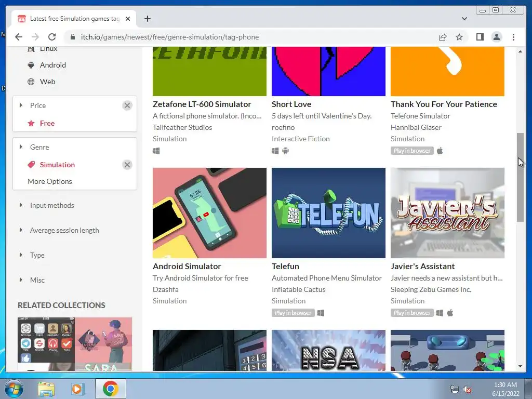Open Windows Media Player from taskbar
This screenshot has width=532, height=399.
pyautogui.click(x=77, y=389)
